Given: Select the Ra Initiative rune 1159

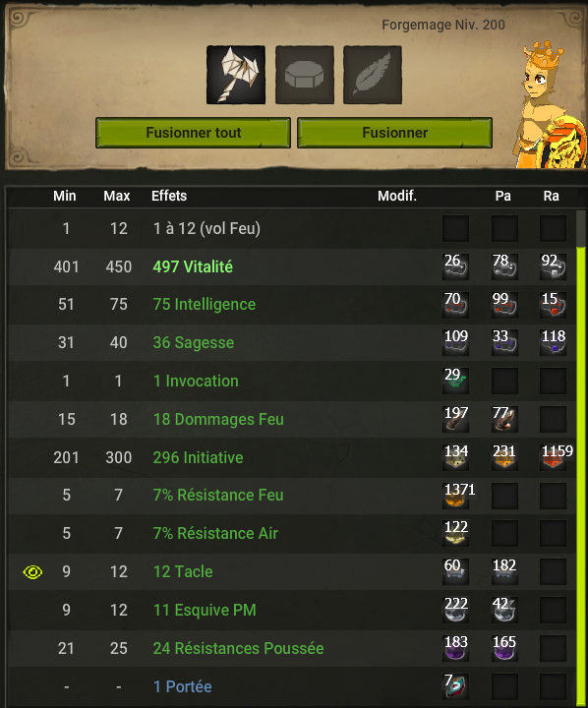Looking at the screenshot, I should pyautogui.click(x=556, y=457).
